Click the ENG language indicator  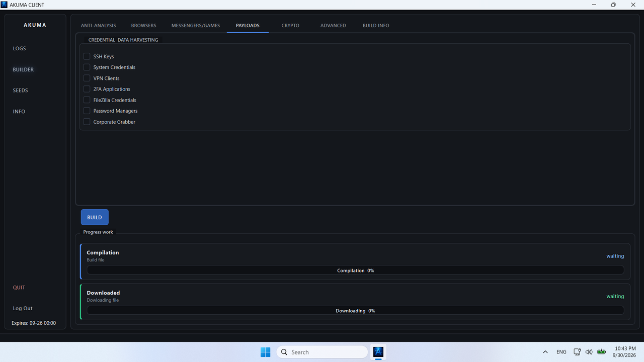click(561, 352)
